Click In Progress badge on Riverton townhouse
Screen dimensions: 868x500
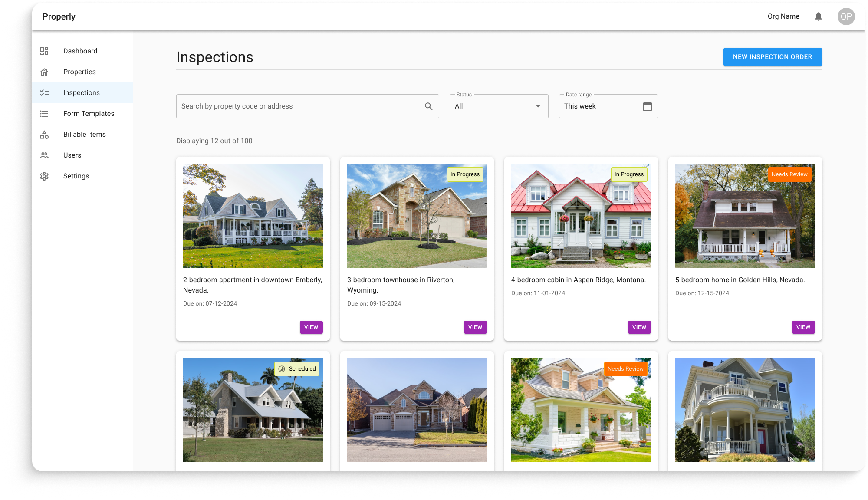click(465, 174)
